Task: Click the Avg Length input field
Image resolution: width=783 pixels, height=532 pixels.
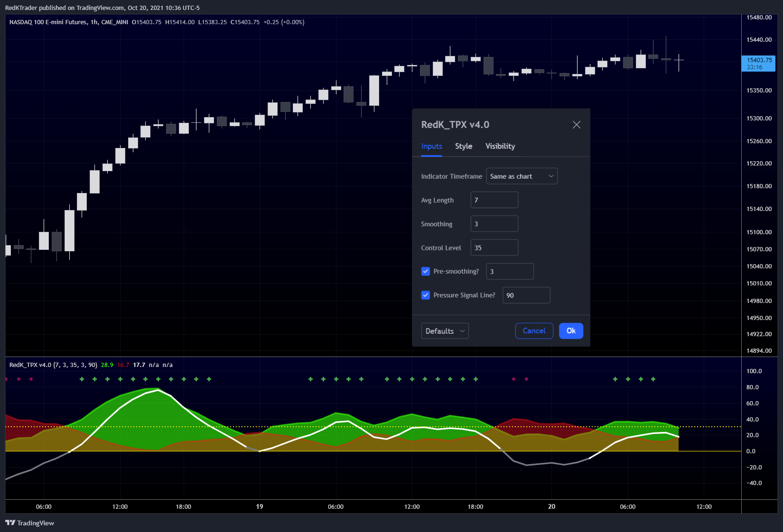Action: [x=494, y=200]
